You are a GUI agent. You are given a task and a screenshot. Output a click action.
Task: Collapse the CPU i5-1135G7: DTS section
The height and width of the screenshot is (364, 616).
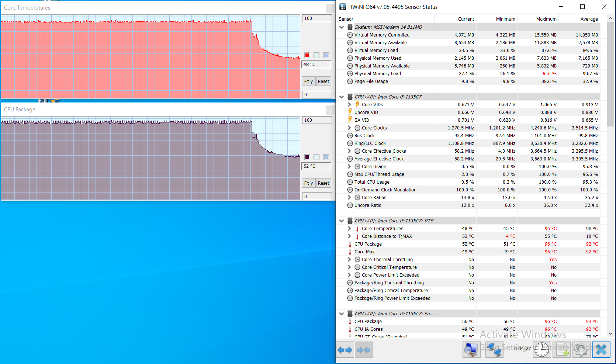pos(342,221)
